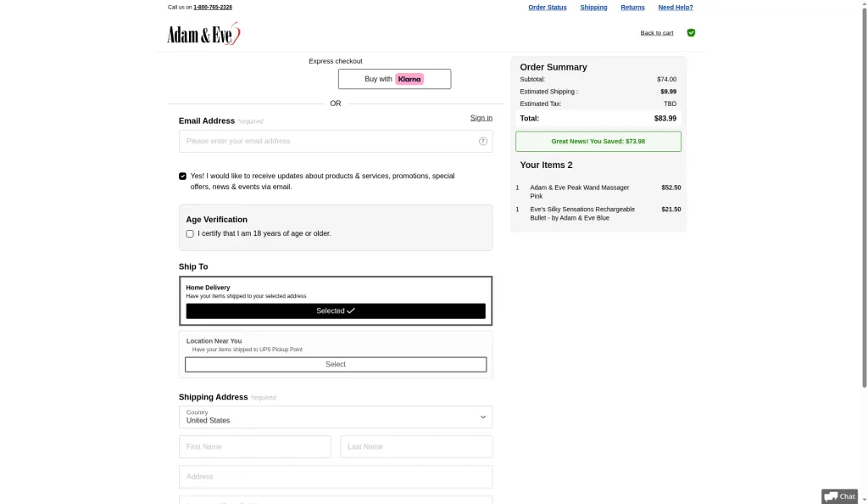868x504 pixels.
Task: Click the 'Location Near You' label
Action: pyautogui.click(x=214, y=341)
